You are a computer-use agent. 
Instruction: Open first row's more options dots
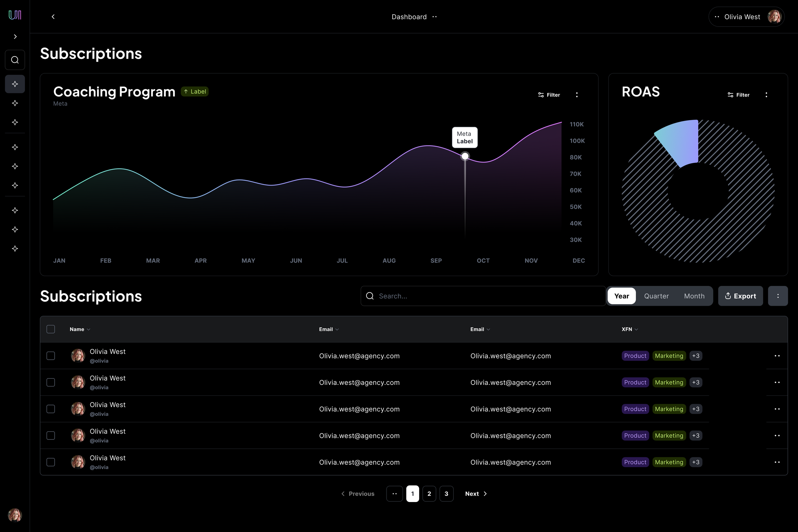777,356
